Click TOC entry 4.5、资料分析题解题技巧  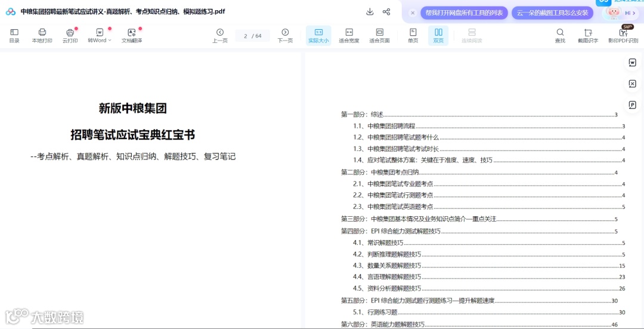489,288
